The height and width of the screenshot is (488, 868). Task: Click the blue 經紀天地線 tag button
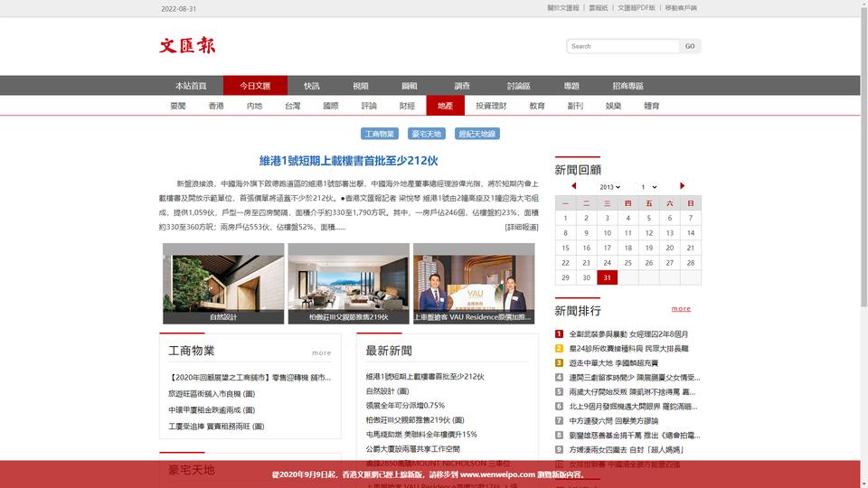coord(477,134)
